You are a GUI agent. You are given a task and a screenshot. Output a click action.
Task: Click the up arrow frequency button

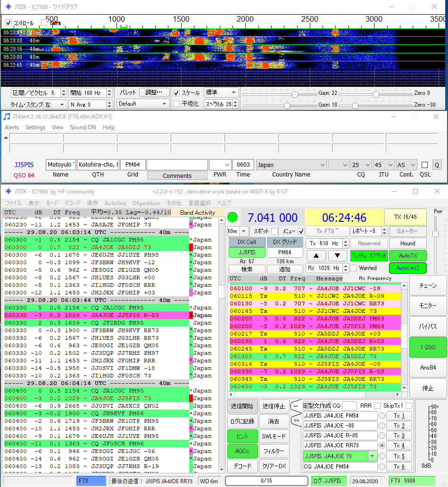[316, 256]
